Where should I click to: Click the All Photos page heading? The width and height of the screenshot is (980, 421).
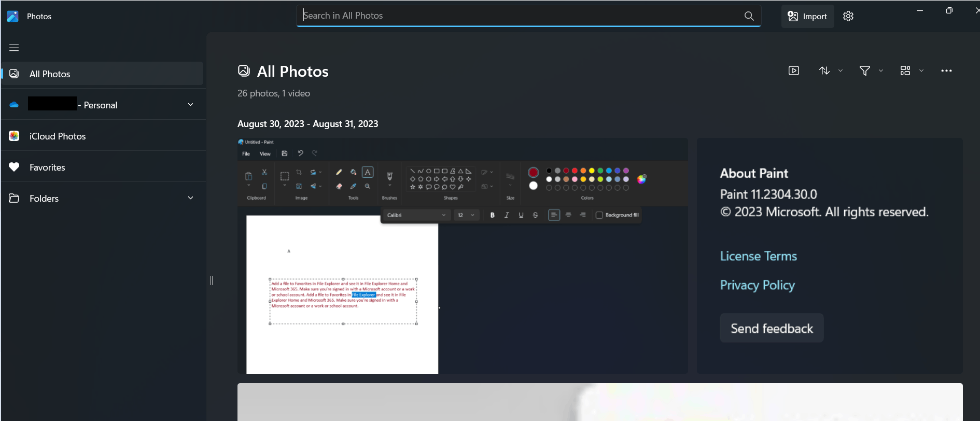292,72
